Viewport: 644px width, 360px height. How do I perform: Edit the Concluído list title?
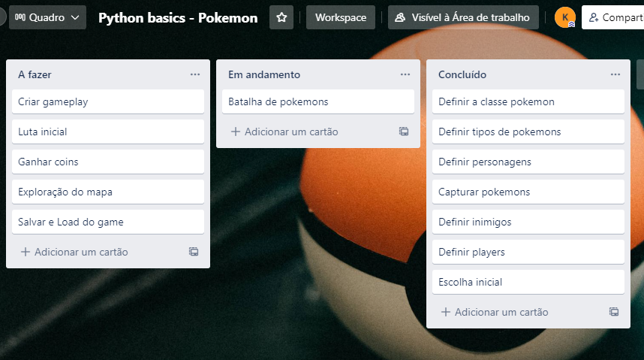tap(462, 74)
